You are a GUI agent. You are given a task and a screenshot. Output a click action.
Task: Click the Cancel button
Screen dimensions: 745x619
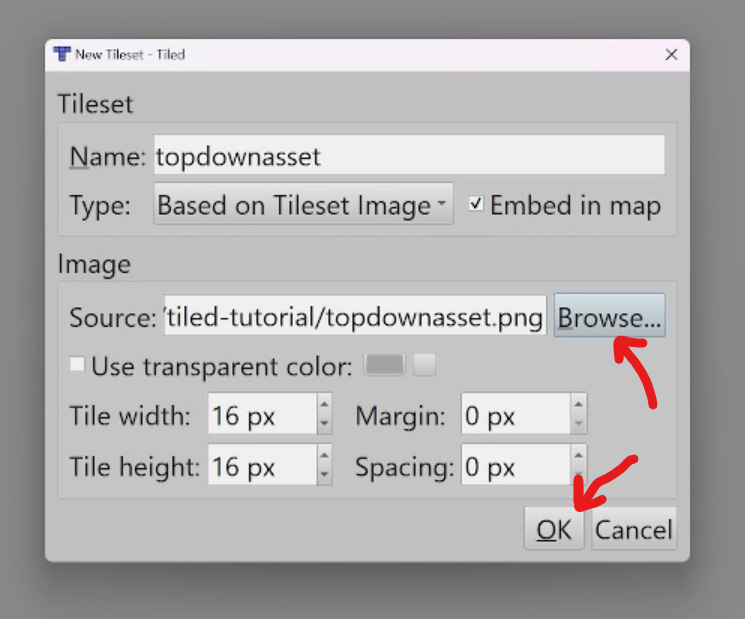pos(634,529)
